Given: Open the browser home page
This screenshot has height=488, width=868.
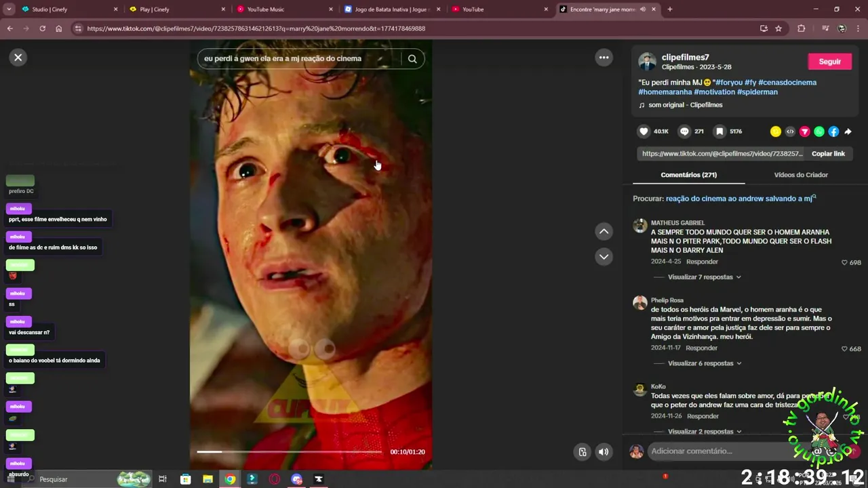Looking at the screenshot, I should pyautogui.click(x=58, y=28).
